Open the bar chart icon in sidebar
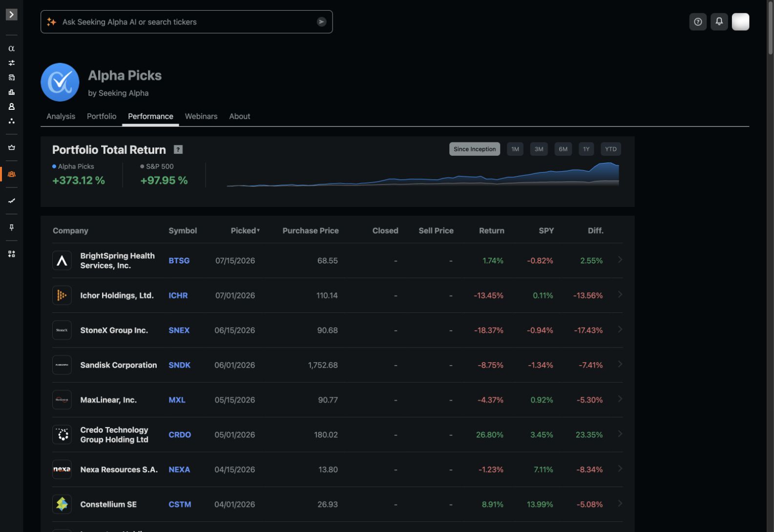Screen dimensions: 774x532 11,92
